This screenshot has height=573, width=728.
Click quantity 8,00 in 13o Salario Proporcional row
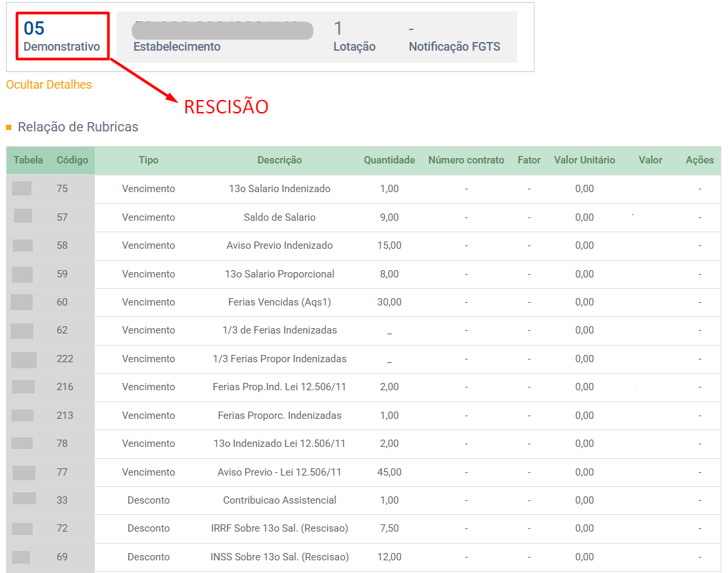[x=389, y=274]
